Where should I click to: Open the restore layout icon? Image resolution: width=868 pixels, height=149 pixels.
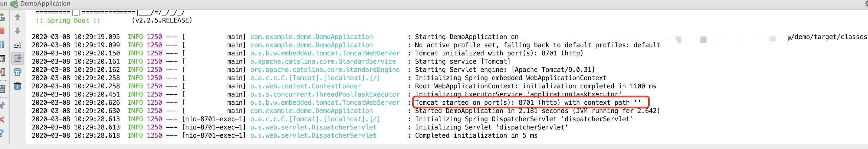pyautogui.click(x=2, y=89)
